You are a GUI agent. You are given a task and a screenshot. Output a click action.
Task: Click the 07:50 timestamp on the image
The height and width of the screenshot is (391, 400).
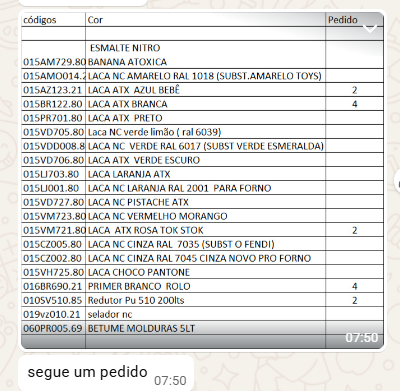coord(362,338)
